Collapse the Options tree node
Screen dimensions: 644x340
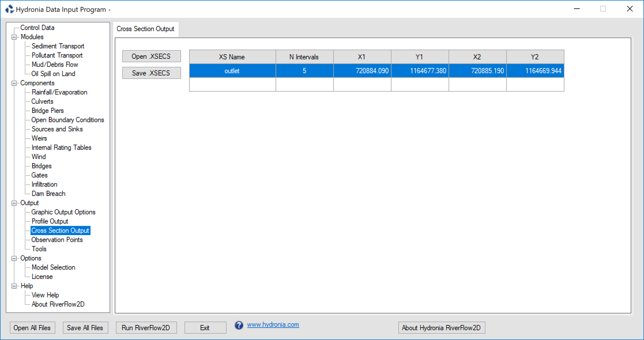pyautogui.click(x=14, y=258)
